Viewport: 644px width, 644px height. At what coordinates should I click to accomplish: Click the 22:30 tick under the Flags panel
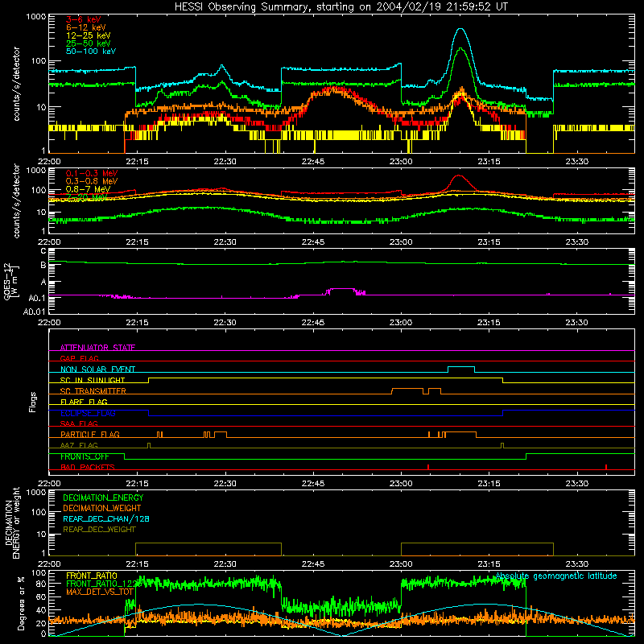(x=225, y=484)
